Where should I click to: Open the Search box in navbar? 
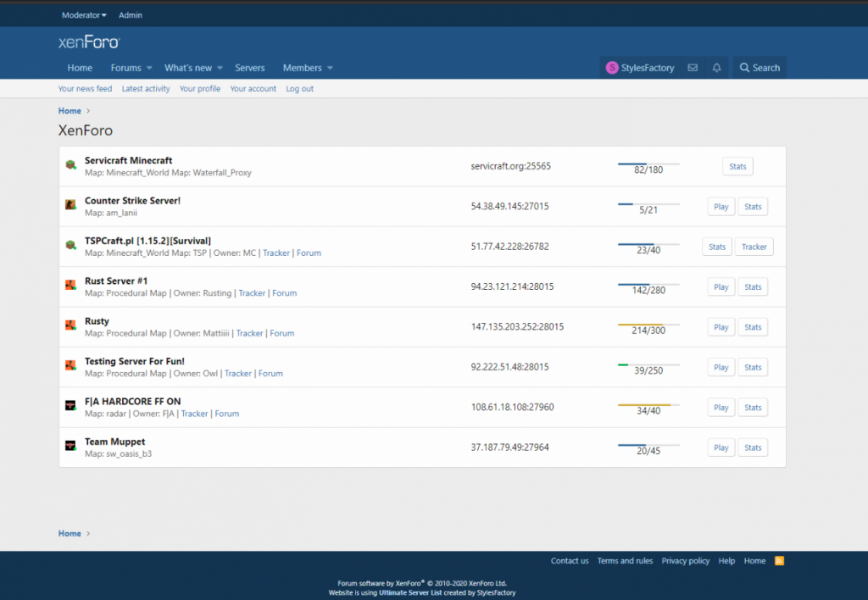click(x=759, y=68)
